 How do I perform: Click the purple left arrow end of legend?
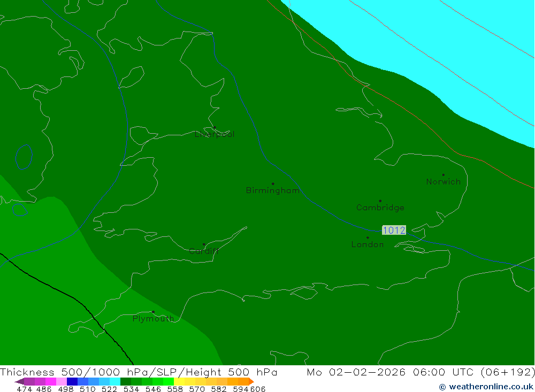(x=19, y=381)
